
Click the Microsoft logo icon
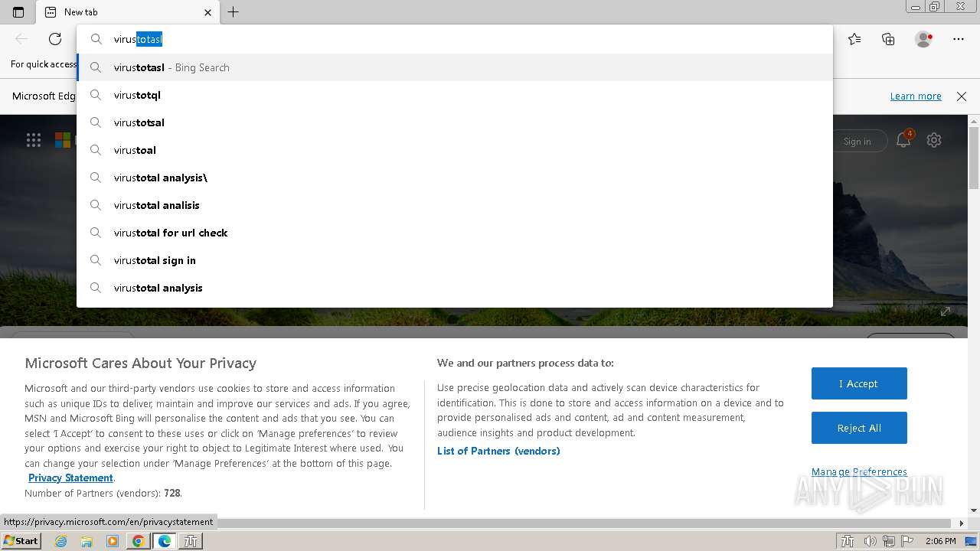pos(63,140)
